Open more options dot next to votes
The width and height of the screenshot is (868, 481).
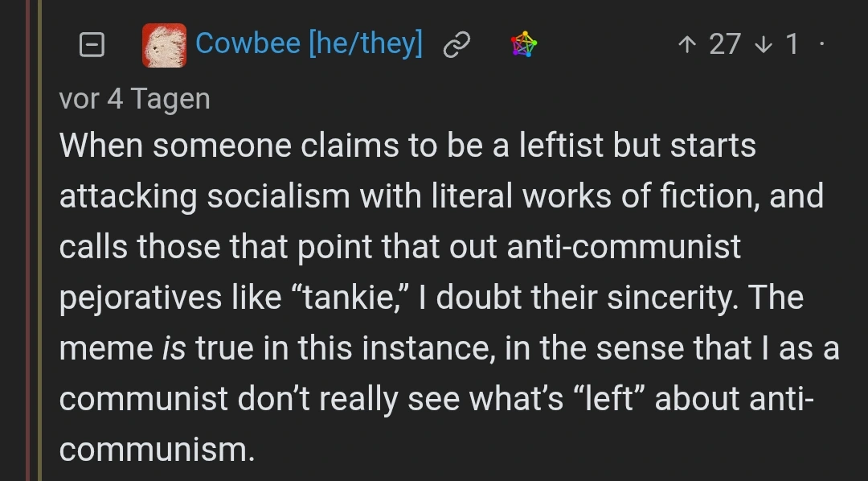821,44
